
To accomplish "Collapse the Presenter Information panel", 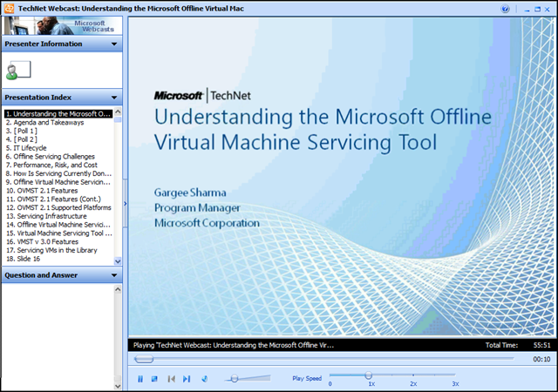I will tap(113, 44).
